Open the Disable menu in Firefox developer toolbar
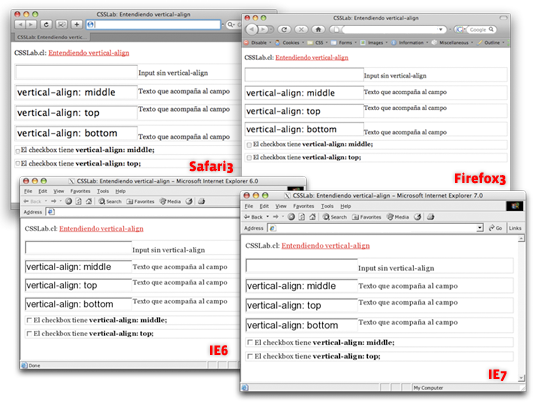 (258, 43)
